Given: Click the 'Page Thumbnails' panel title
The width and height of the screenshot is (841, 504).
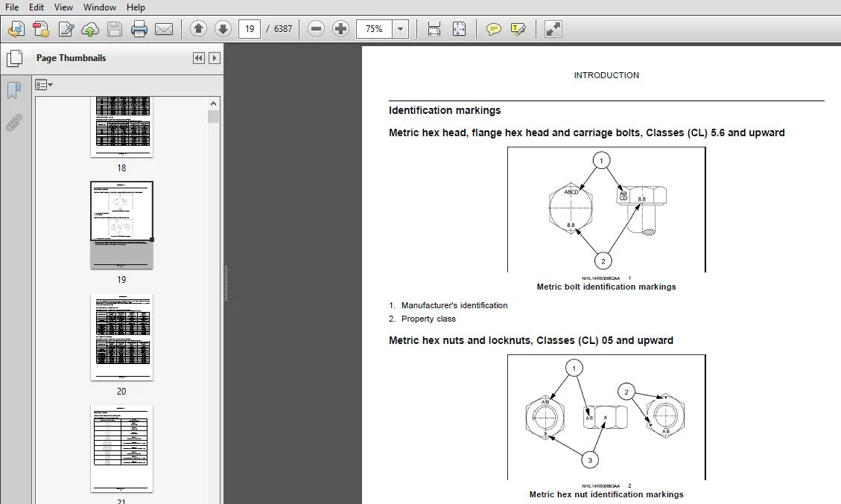Looking at the screenshot, I should (x=71, y=58).
